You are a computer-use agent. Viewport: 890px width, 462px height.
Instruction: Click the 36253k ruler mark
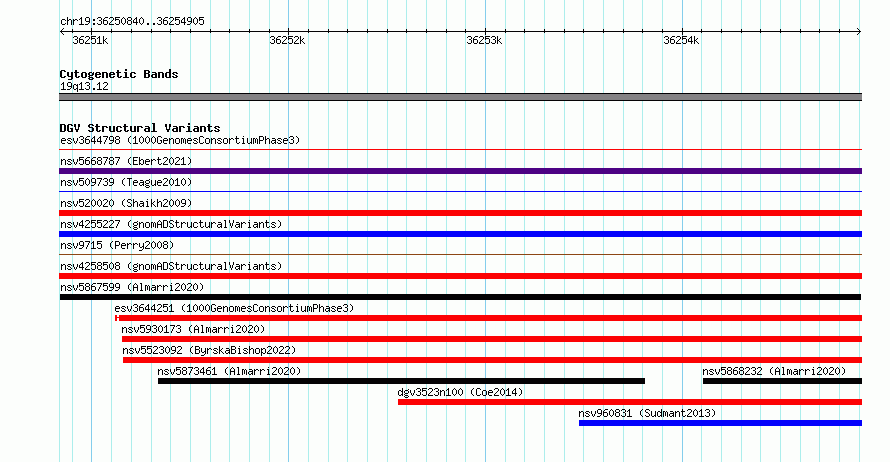484,40
